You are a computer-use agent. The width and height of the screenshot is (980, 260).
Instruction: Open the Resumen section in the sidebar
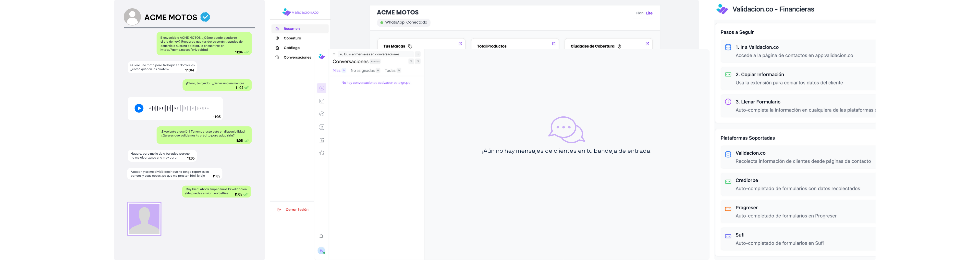[x=300, y=29]
